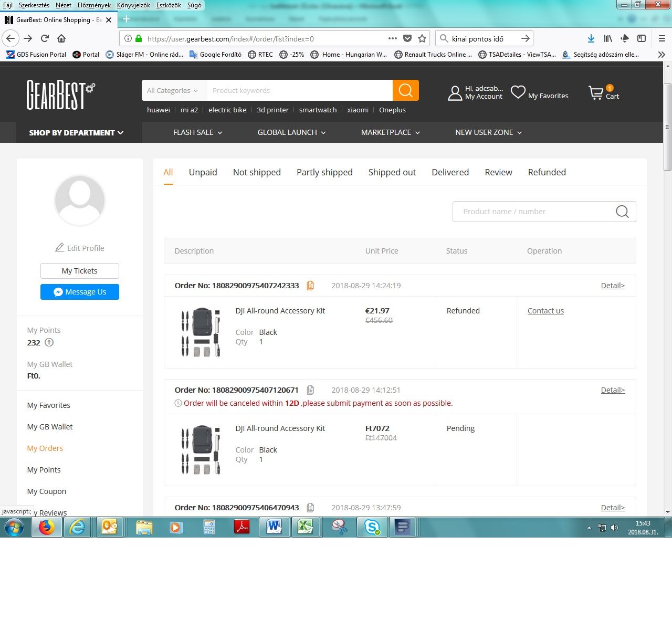The height and width of the screenshot is (620, 672).
Task: Open the Firefox downloads arrow icon
Action: click(x=591, y=38)
